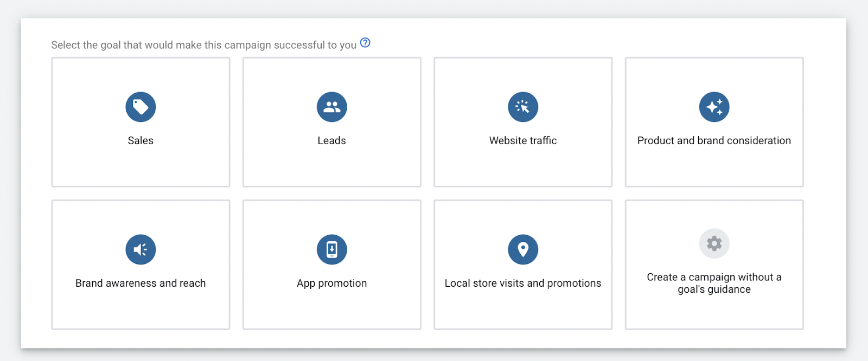
Task: Choose "Create a campaign without a goal's guidance"
Action: coord(714,283)
